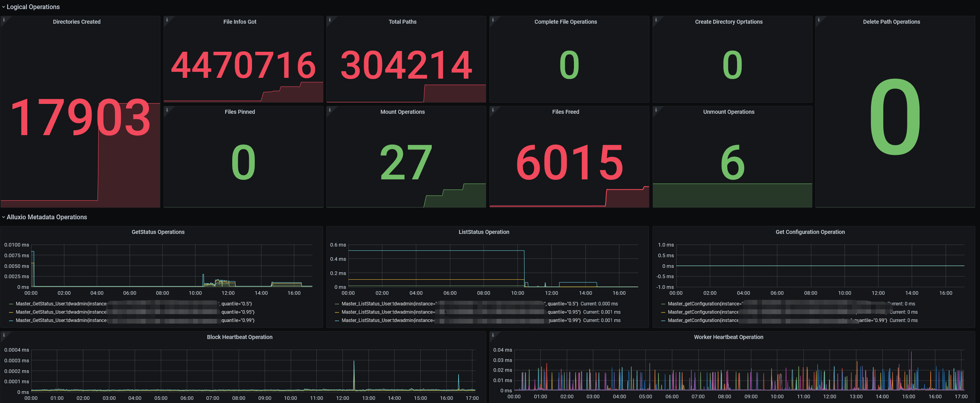Click the Mount Operations panel title
This screenshot has width=980, height=403.
[403, 112]
